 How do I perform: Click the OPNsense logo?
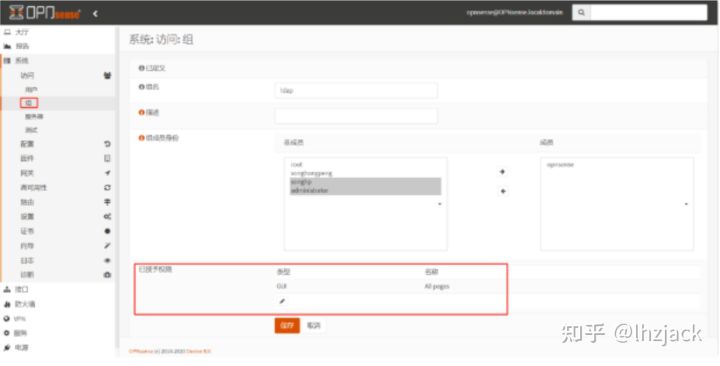pyautogui.click(x=45, y=13)
